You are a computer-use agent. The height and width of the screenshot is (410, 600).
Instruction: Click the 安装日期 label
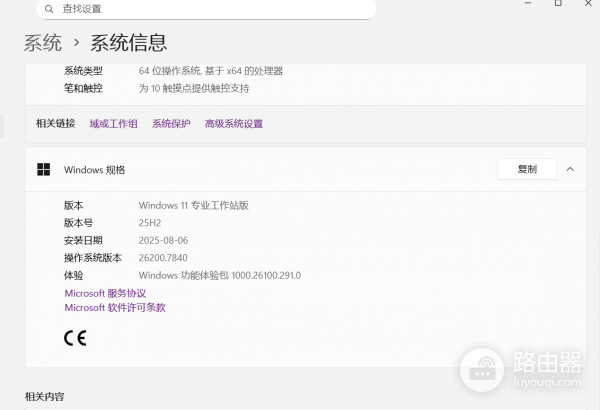[x=83, y=240]
